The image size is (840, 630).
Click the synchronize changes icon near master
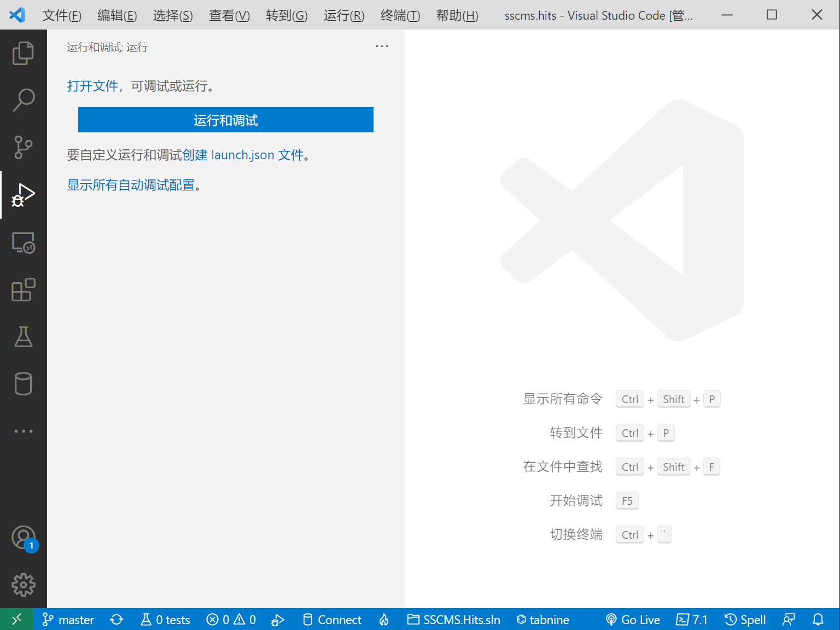[x=116, y=619]
